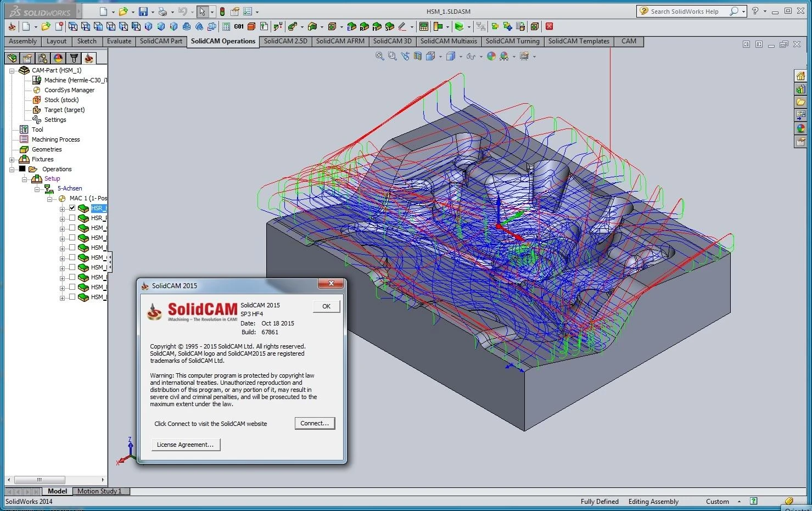Open the File Explorer folder pane icon
The height and width of the screenshot is (511, 812).
tap(800, 102)
